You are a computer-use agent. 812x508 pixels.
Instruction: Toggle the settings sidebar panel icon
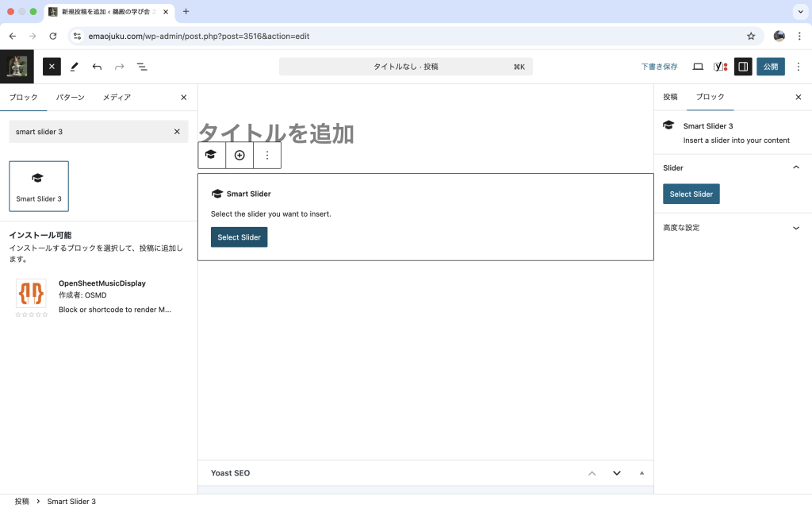pyautogui.click(x=743, y=67)
